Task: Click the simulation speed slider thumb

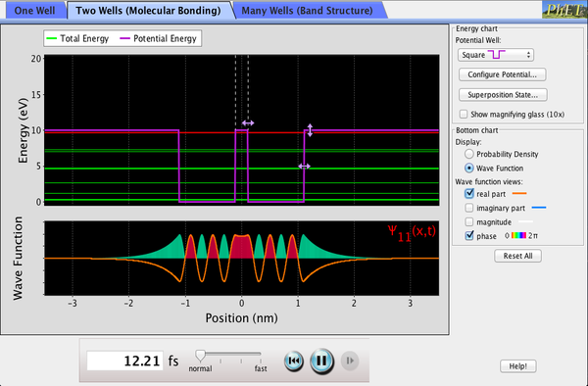Action: pos(201,356)
